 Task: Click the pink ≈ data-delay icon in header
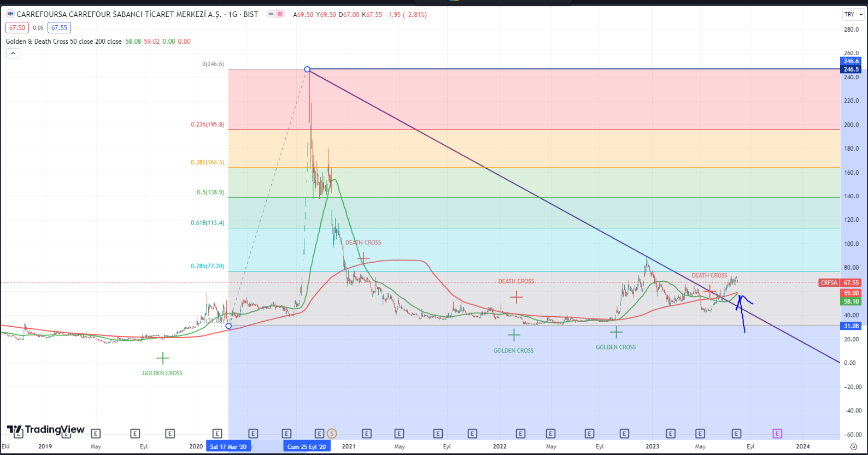tap(280, 14)
